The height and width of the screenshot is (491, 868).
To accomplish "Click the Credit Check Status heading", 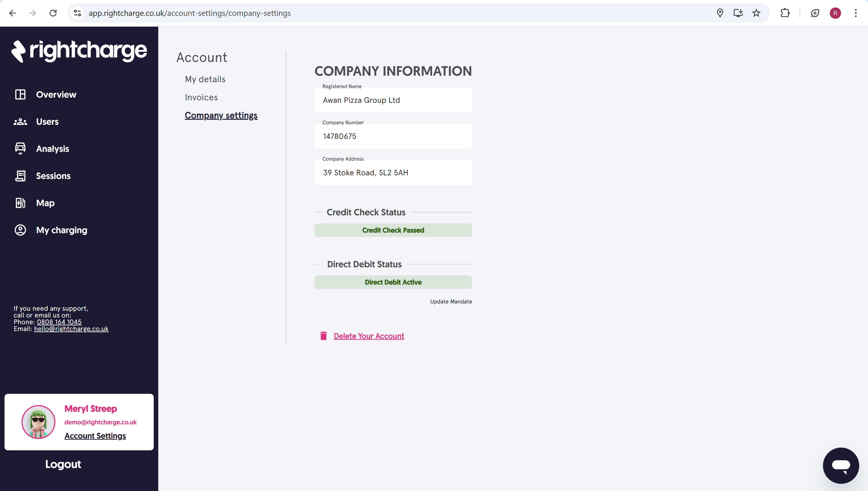I will (x=366, y=212).
